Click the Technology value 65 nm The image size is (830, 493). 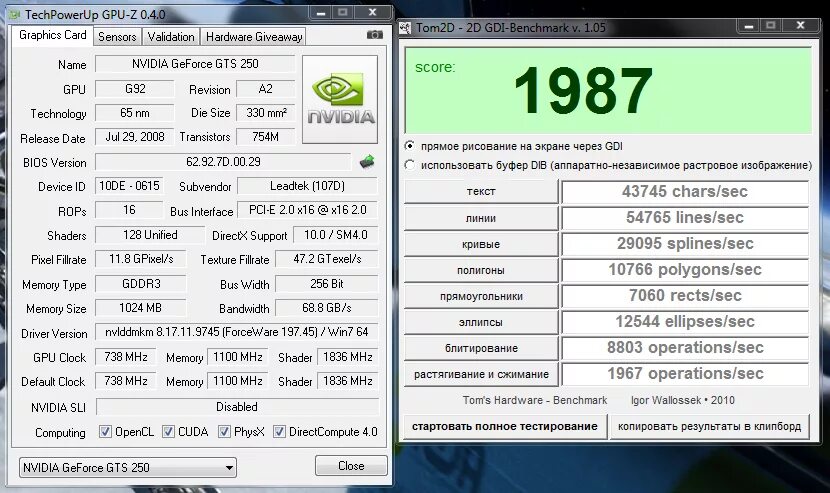(x=135, y=113)
